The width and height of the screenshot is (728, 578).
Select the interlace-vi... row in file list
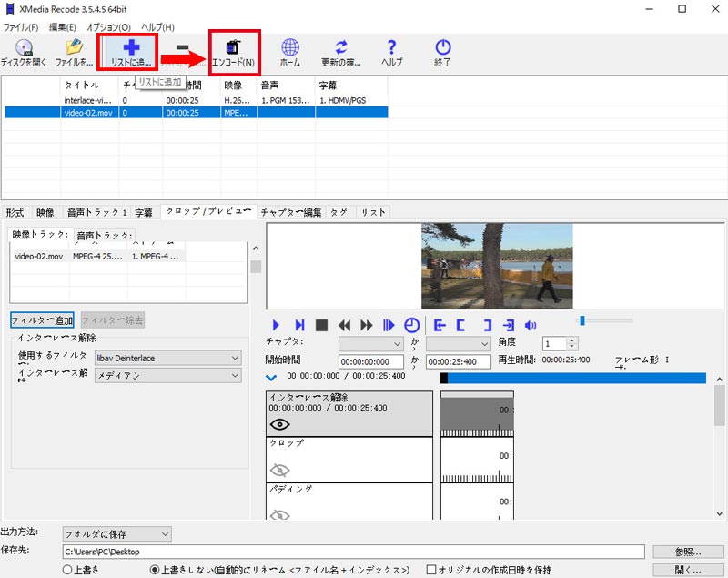197,100
